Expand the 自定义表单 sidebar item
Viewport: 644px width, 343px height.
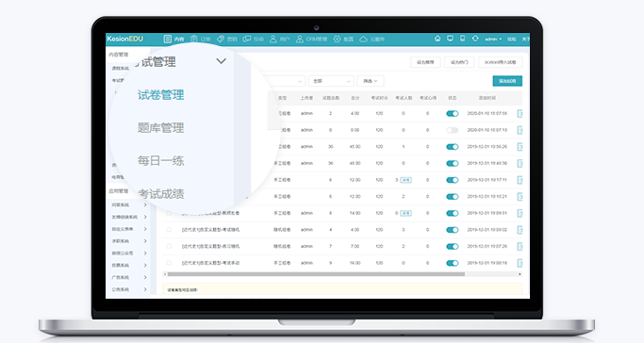145,229
